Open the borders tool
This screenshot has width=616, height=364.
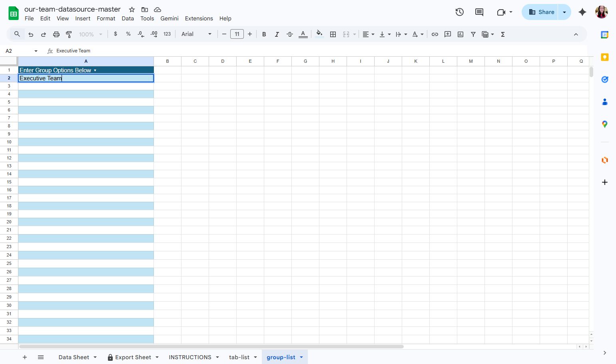pos(333,34)
